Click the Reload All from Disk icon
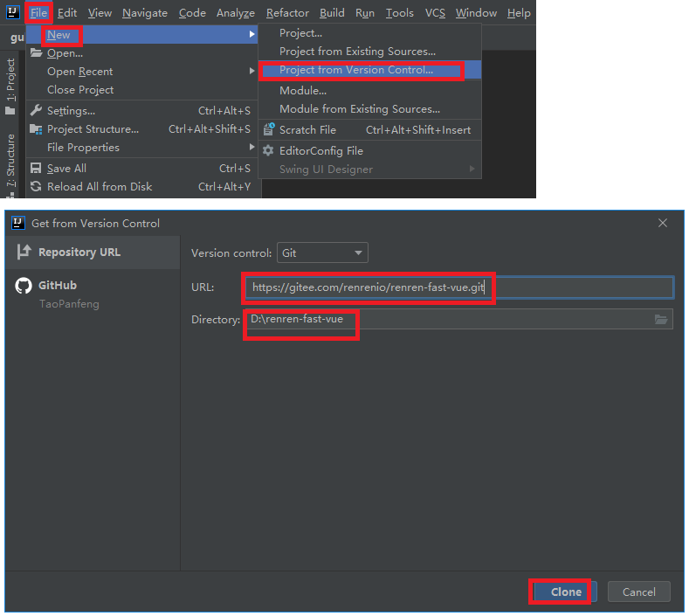Screen dimensions: 689x616 coord(36,186)
